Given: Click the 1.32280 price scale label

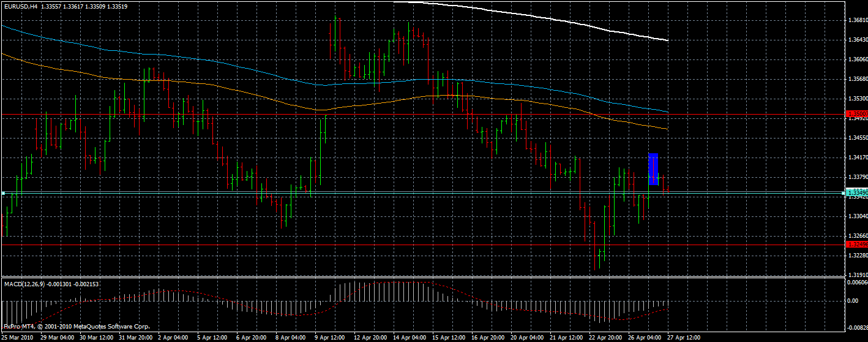Looking at the screenshot, I should (x=858, y=256).
